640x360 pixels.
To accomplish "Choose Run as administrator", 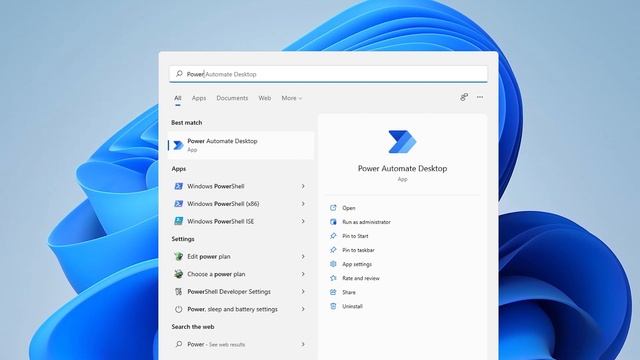I will pyautogui.click(x=366, y=222).
